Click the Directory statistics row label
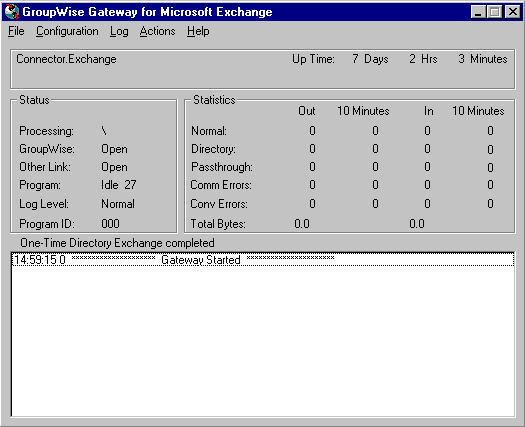 [x=213, y=149]
